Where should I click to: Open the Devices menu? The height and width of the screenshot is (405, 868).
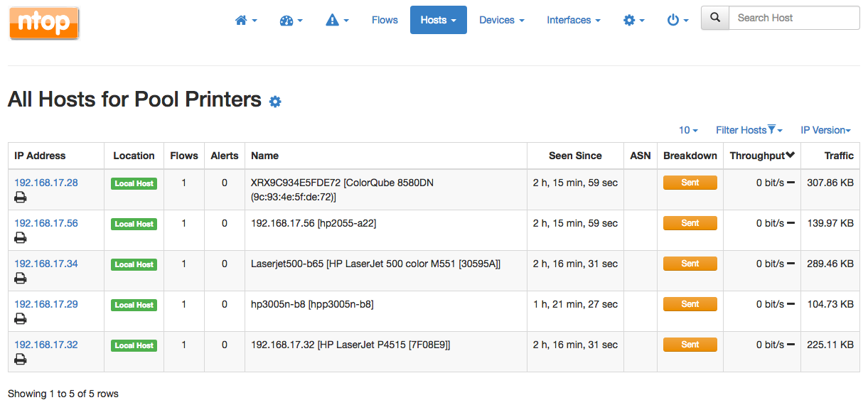pos(502,20)
